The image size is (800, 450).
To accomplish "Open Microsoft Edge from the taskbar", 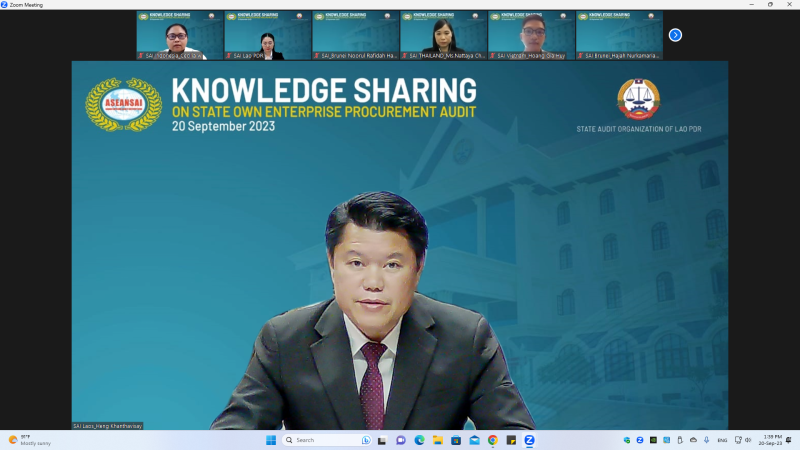I will tap(420, 440).
